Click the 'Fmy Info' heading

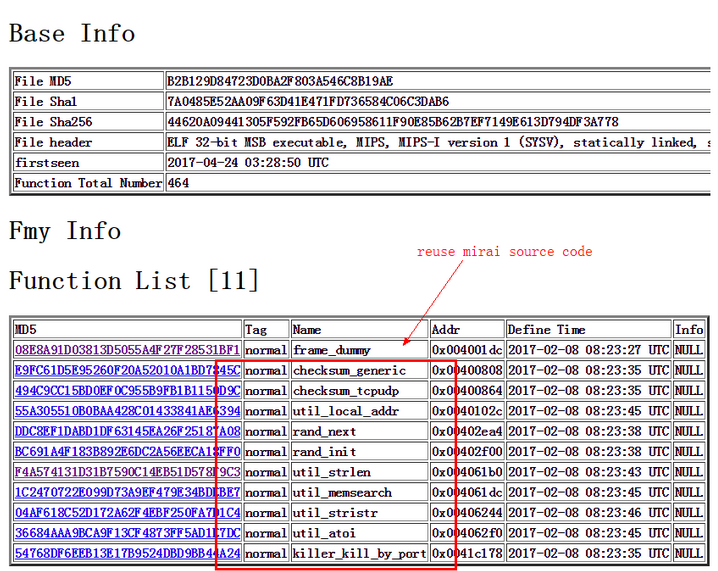point(65,231)
